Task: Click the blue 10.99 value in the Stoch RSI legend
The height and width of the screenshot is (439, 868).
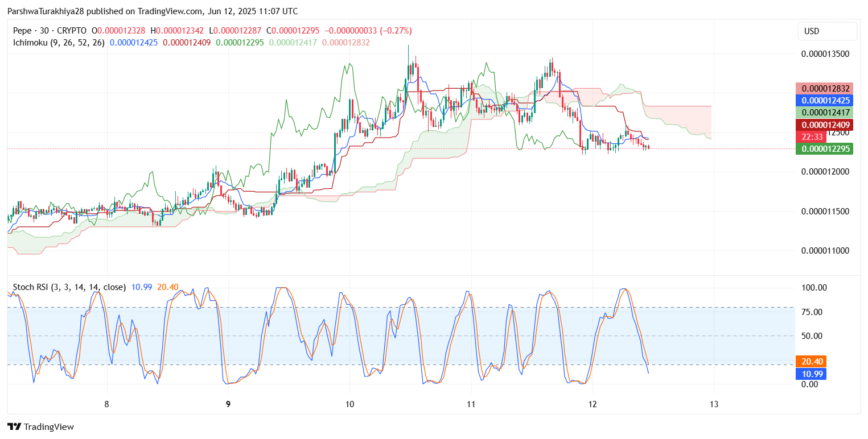Action: point(141,287)
